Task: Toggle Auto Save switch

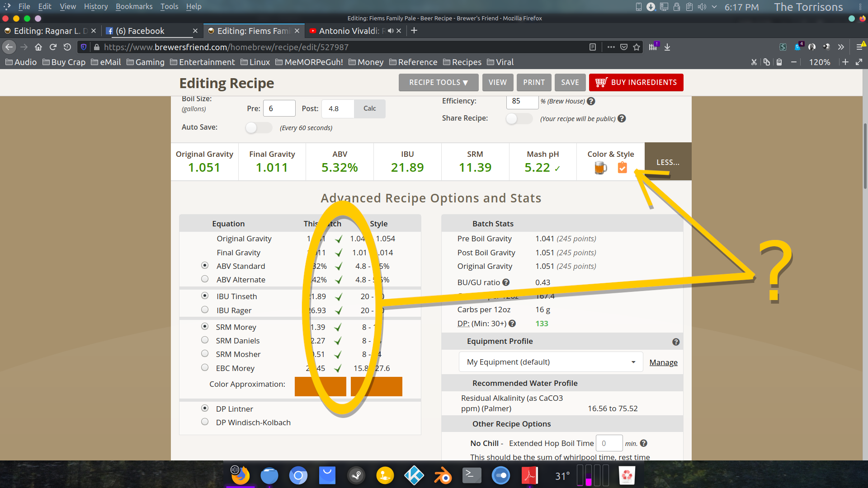Action: tap(259, 127)
